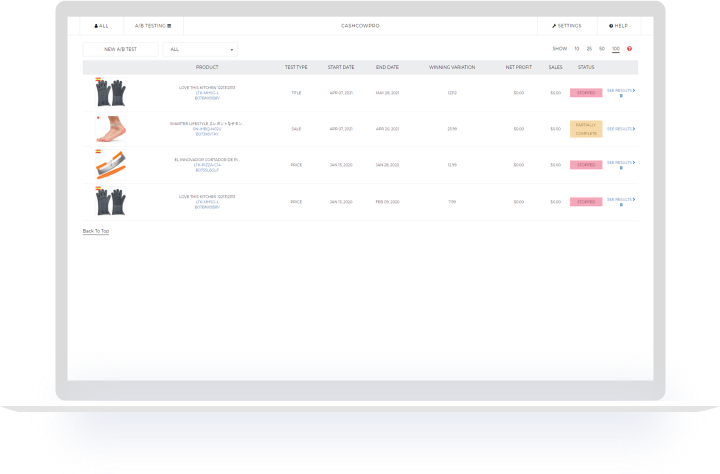Click the New A/B Test button
Viewport: 720px width, 474px height.
(120, 49)
